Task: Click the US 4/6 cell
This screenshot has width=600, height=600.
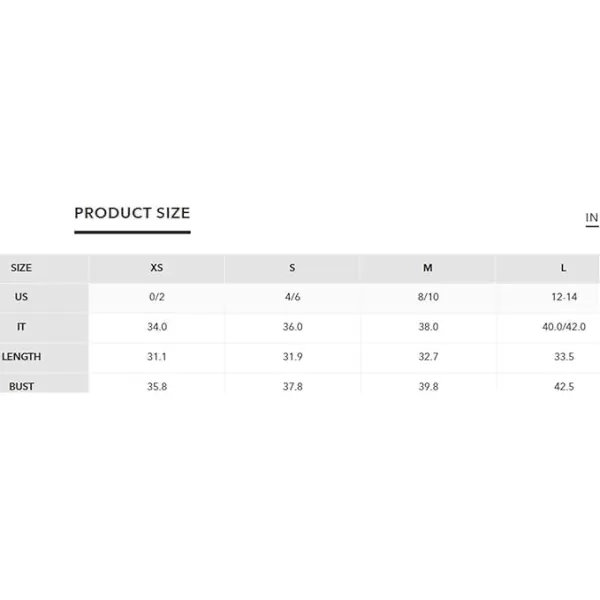Action: (293, 297)
